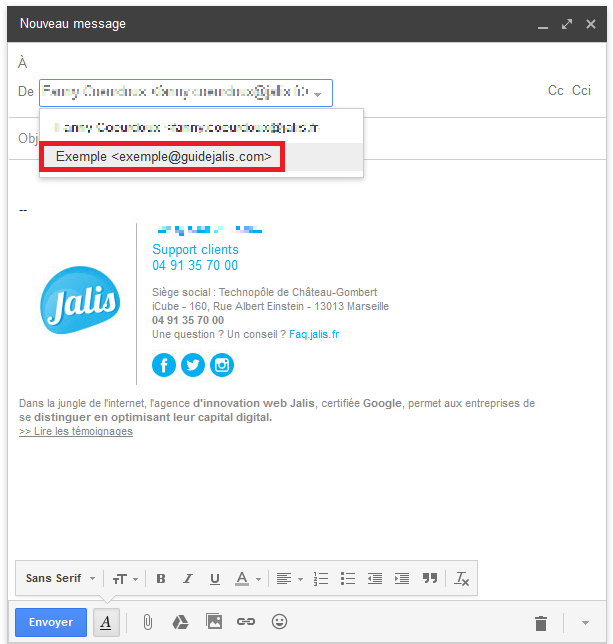Click the Cci field link
The height and width of the screenshot is (644, 613).
[581, 91]
